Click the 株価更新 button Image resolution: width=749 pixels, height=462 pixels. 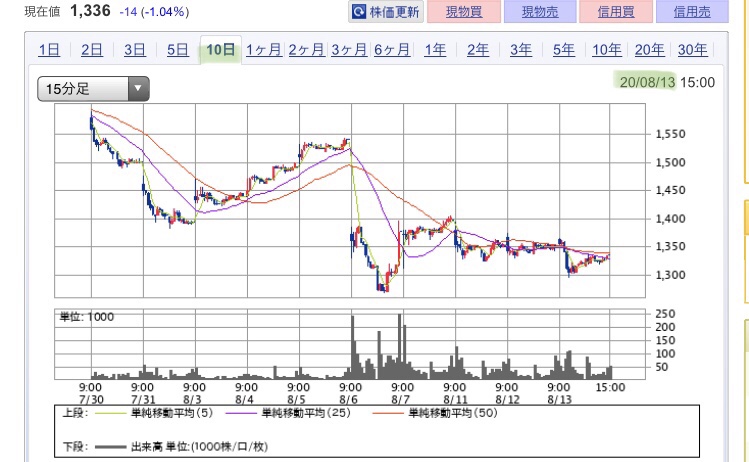pyautogui.click(x=385, y=11)
